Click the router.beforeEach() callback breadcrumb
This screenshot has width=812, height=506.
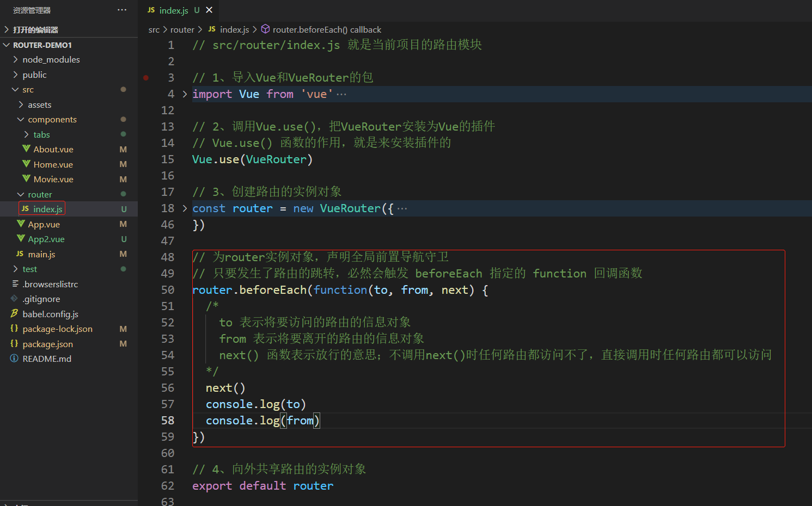pos(327,29)
